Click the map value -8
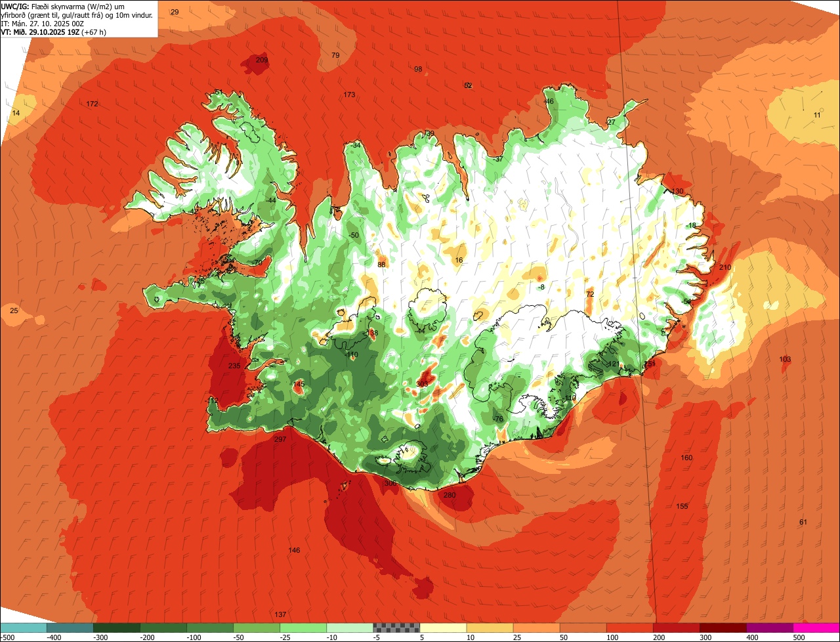840x642 pixels. pyautogui.click(x=541, y=287)
